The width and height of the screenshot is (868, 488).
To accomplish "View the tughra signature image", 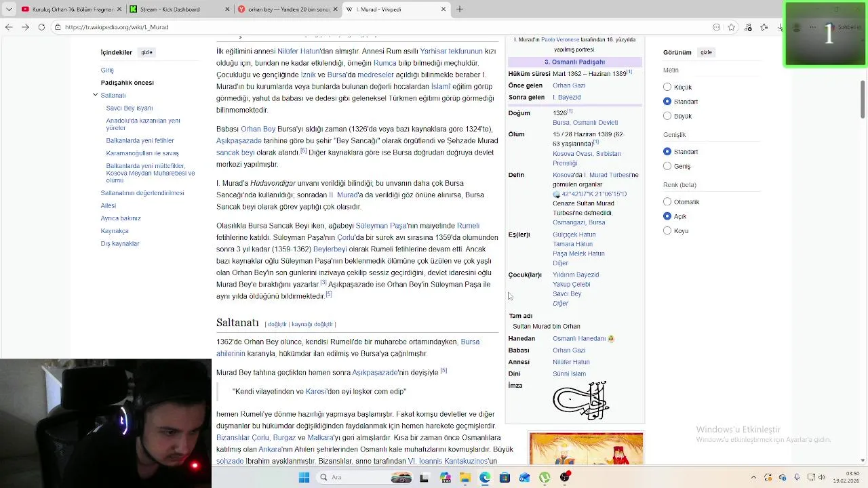I will (581, 400).
